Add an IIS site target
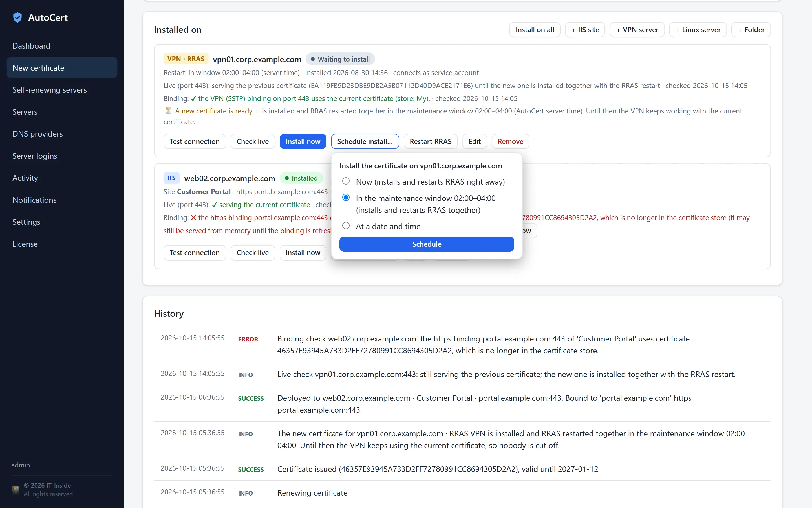812x508 pixels. pyautogui.click(x=585, y=30)
